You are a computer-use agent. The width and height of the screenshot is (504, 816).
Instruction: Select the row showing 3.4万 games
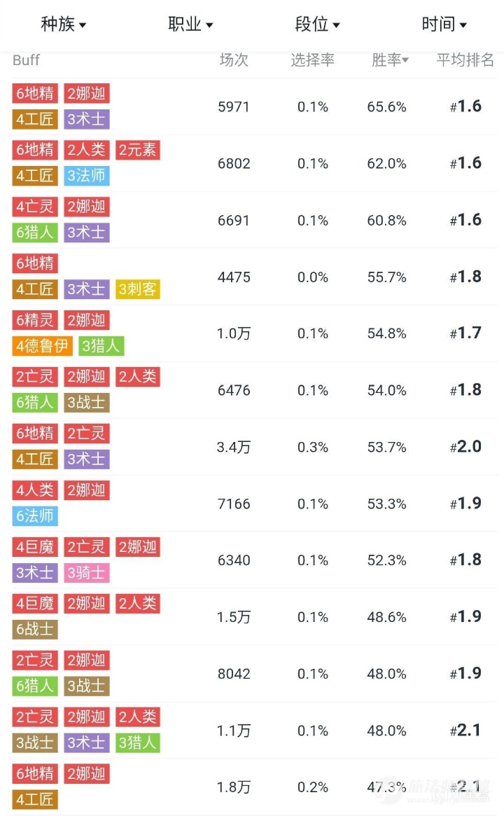point(234,447)
